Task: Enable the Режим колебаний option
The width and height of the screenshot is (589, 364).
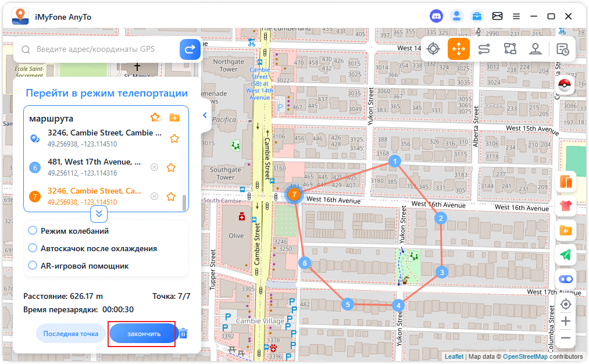Action: (x=33, y=231)
